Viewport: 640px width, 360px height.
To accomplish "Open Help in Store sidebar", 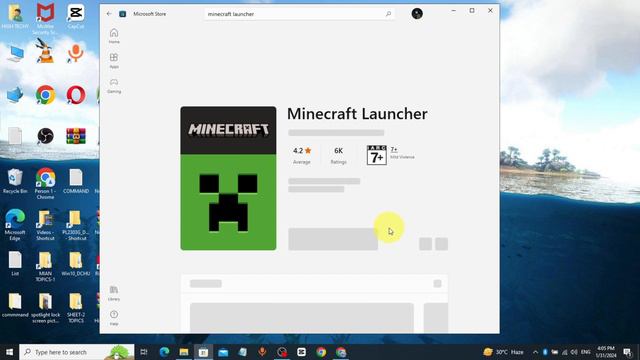I will (114, 318).
